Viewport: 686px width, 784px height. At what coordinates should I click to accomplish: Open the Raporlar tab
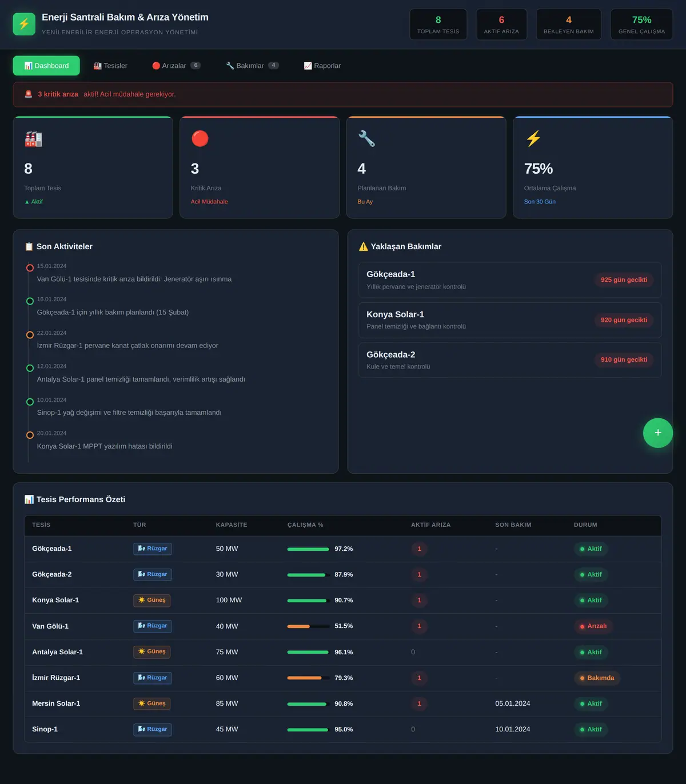point(322,66)
